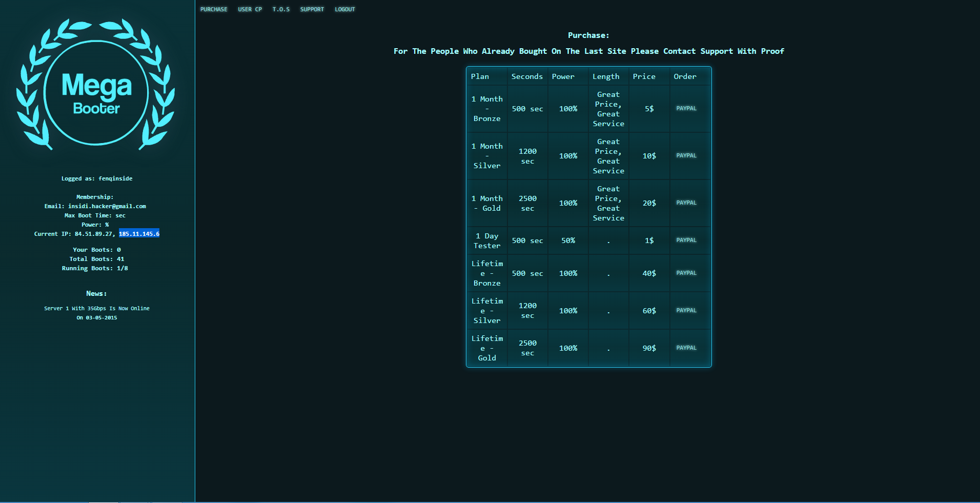This screenshot has height=503, width=980.
Task: Open the PURCHASE menu item
Action: (214, 9)
